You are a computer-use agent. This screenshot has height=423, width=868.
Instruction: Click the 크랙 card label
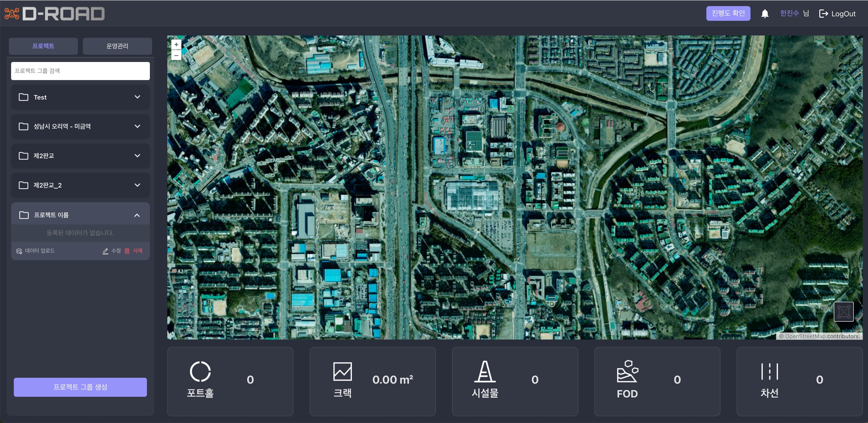342,393
